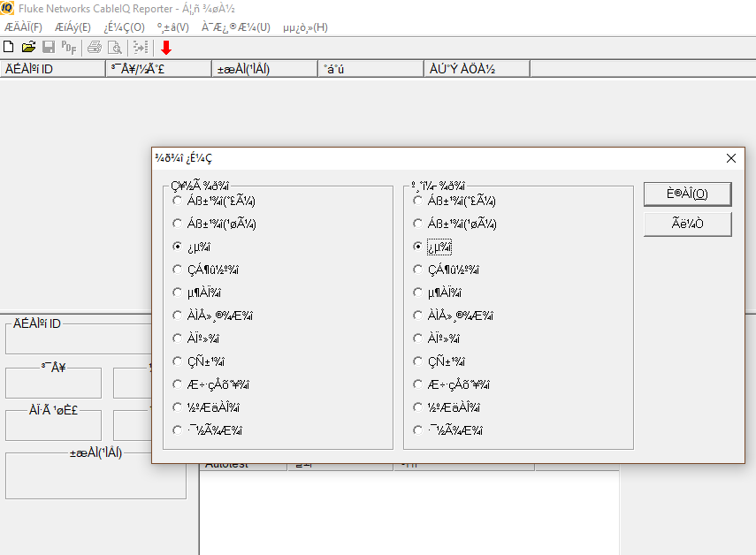Close the language options dialog
The image size is (756, 555).
(731, 158)
